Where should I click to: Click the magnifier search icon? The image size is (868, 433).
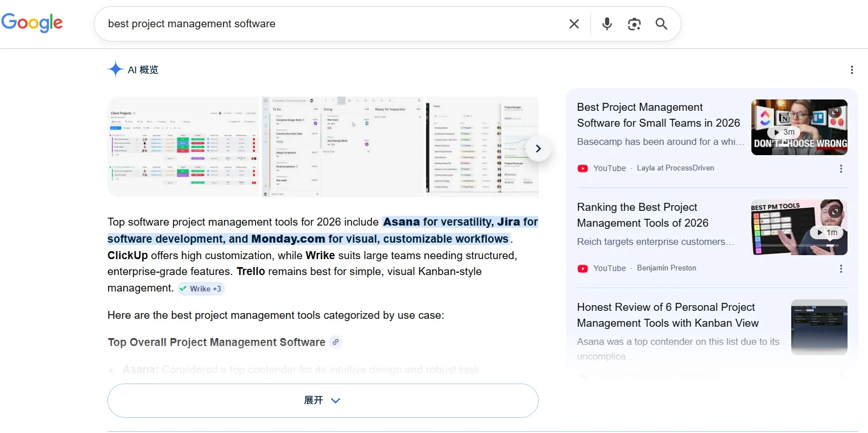pos(661,24)
